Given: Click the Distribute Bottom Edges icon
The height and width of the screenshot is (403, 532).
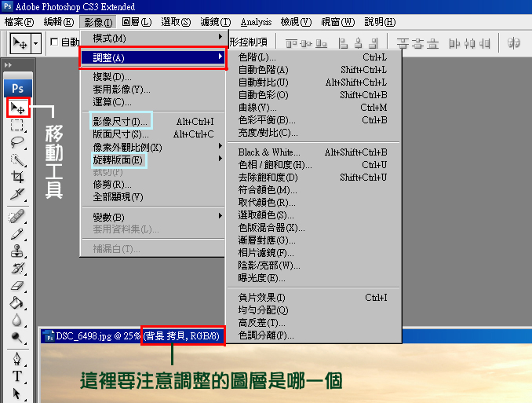Looking at the screenshot, I should (x=432, y=43).
